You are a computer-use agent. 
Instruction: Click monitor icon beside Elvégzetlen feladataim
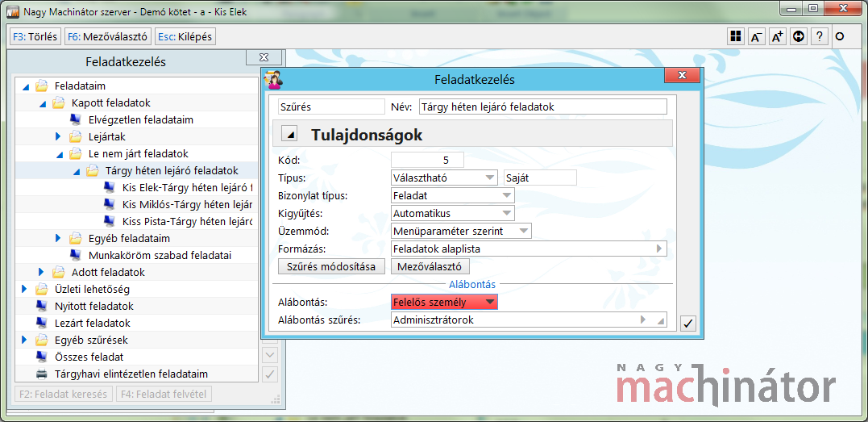coord(75,119)
